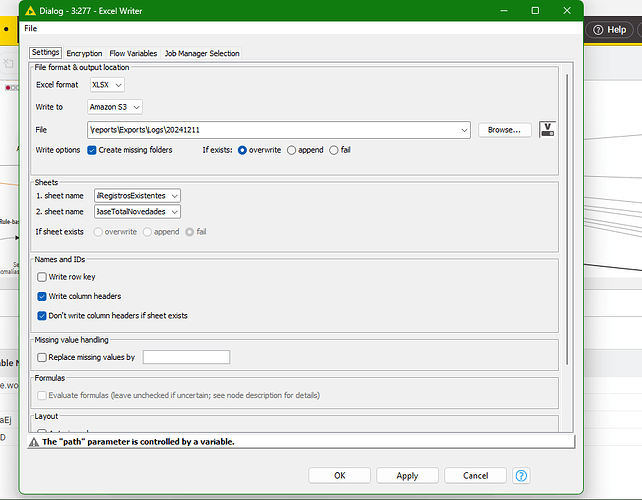The image size is (642, 500).
Task: Click the Cancel button
Action: click(475, 475)
